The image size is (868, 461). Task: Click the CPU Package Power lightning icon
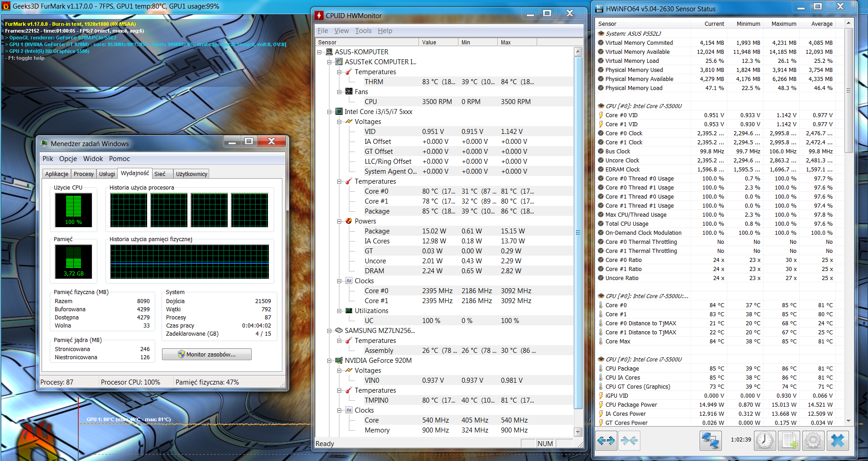[601, 404]
